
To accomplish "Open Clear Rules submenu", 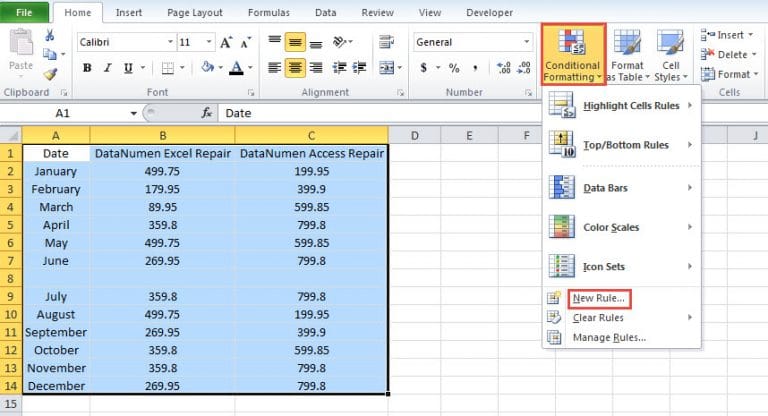I will pyautogui.click(x=622, y=318).
